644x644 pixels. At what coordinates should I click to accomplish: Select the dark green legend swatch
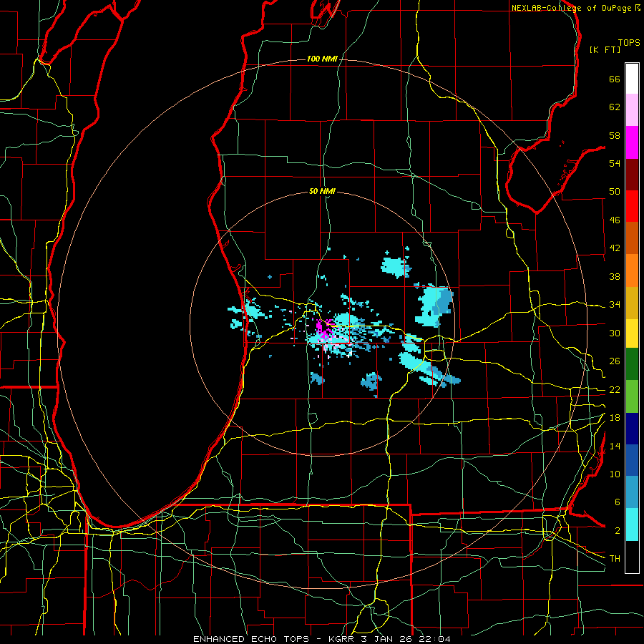(x=632, y=364)
